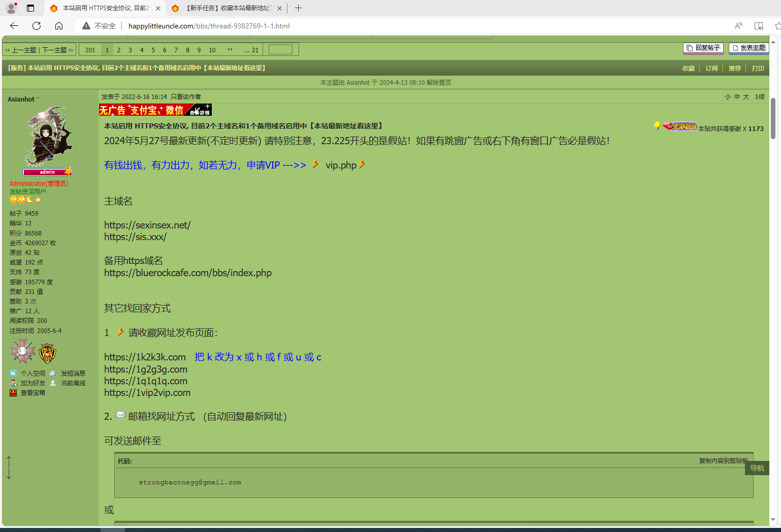781x532 pixels.
Task: Click the small envelope icon before 邮箱找网址方式
Action: 120,415
